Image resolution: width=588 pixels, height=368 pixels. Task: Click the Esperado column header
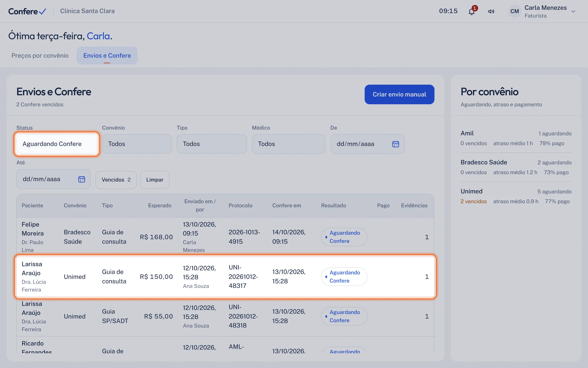tap(160, 205)
